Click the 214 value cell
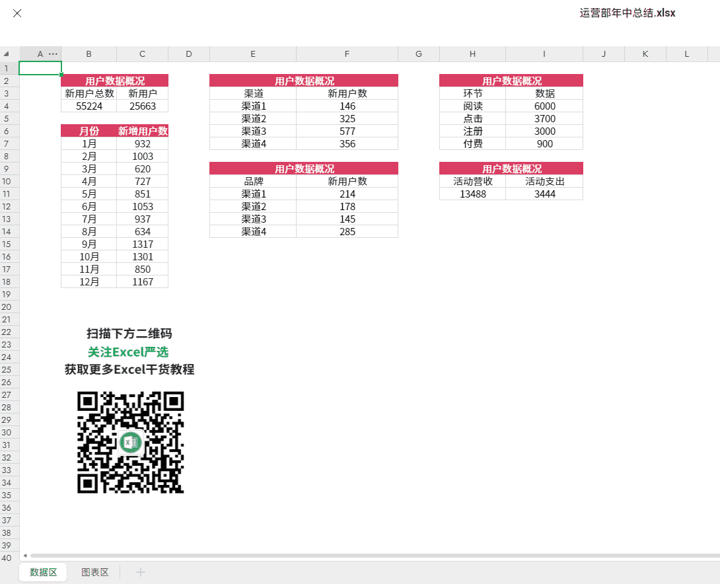 tap(347, 194)
